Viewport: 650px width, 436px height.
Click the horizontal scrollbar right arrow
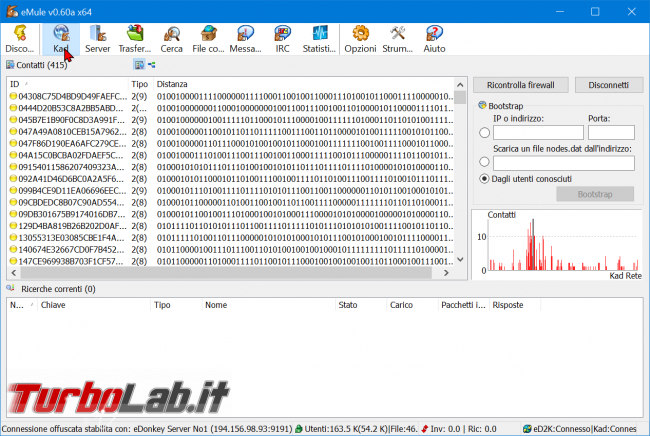click(446, 273)
